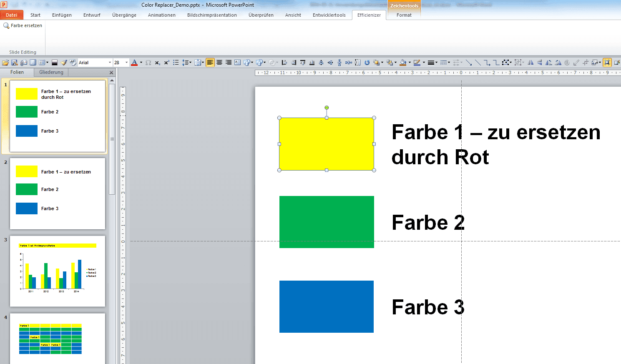Click the flip horizontal icon
Screen dimensions: 621x364
click(531, 62)
